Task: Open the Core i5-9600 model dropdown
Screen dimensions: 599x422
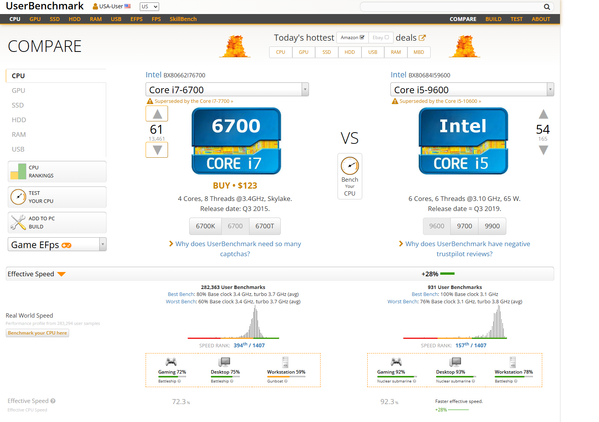Action: click(472, 90)
